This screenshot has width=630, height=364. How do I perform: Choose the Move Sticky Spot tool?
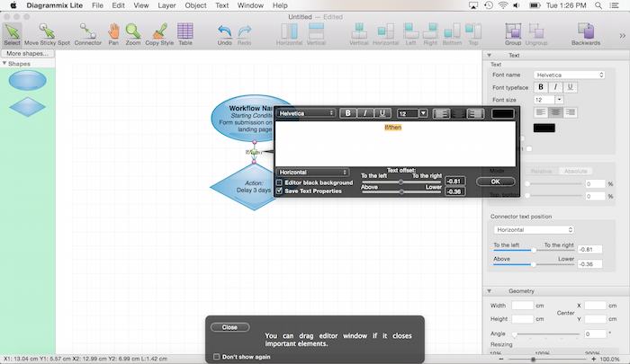pyautogui.click(x=47, y=34)
